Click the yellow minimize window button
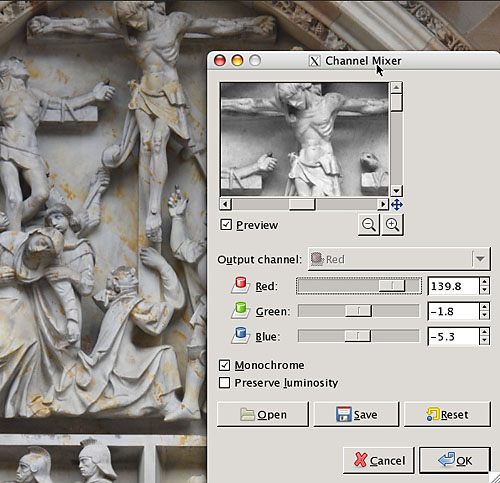This screenshot has width=500, height=483. (237, 61)
